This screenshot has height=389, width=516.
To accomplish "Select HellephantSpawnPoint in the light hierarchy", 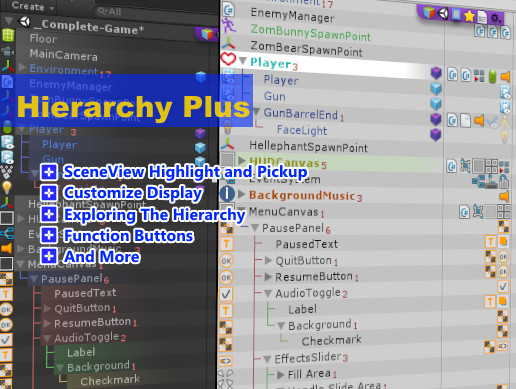I will [308, 146].
